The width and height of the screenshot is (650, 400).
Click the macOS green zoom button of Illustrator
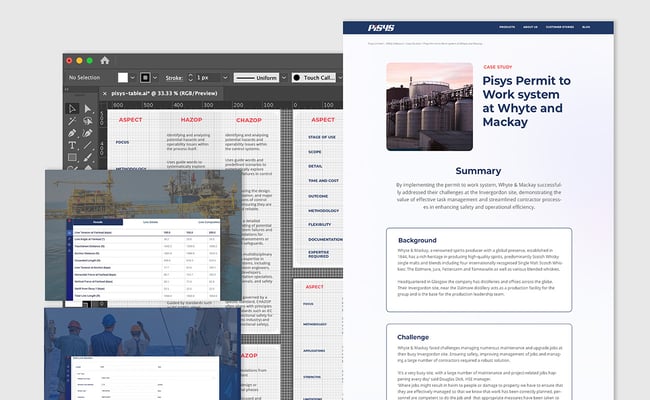[x=90, y=61]
